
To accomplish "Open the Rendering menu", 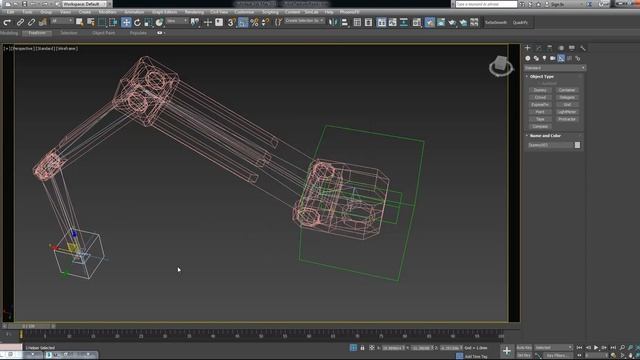I will click(x=194, y=12).
